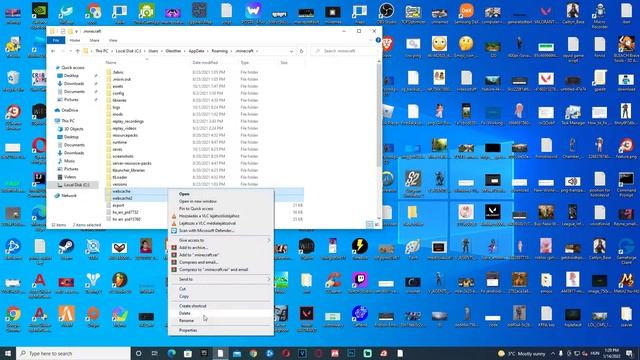
Task: Select the screenshots folder row
Action: point(204,156)
